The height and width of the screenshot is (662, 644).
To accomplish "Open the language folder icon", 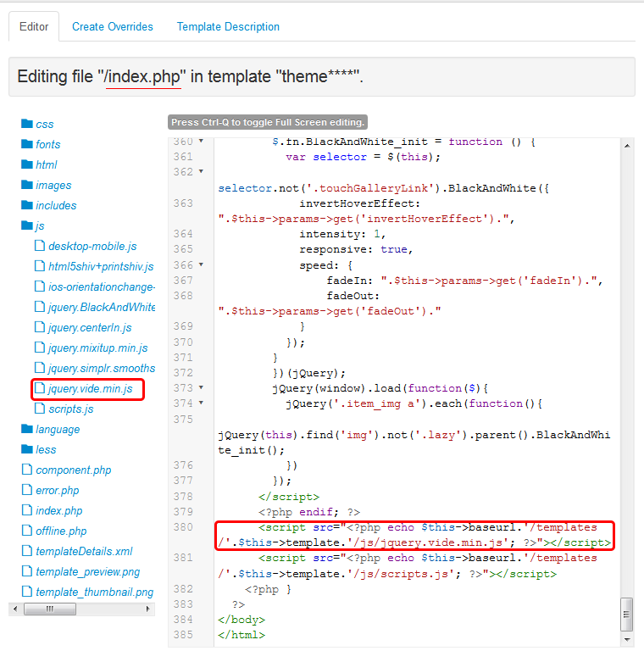I will pos(26,429).
